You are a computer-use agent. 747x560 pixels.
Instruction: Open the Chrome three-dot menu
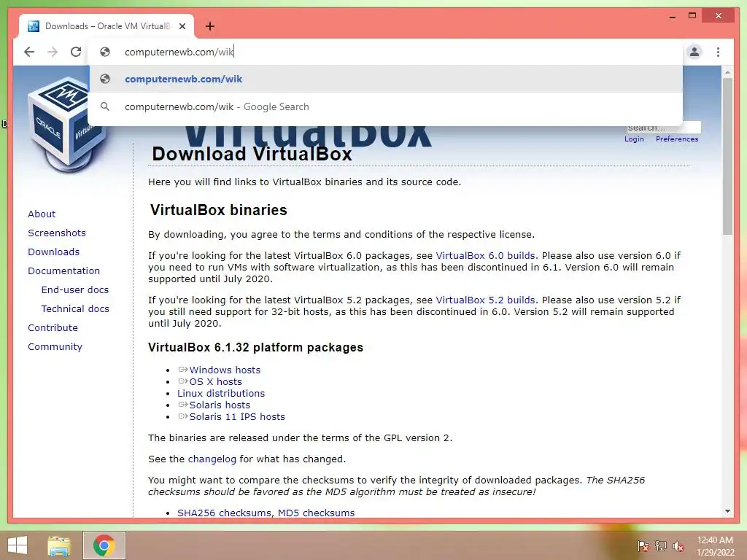718,52
